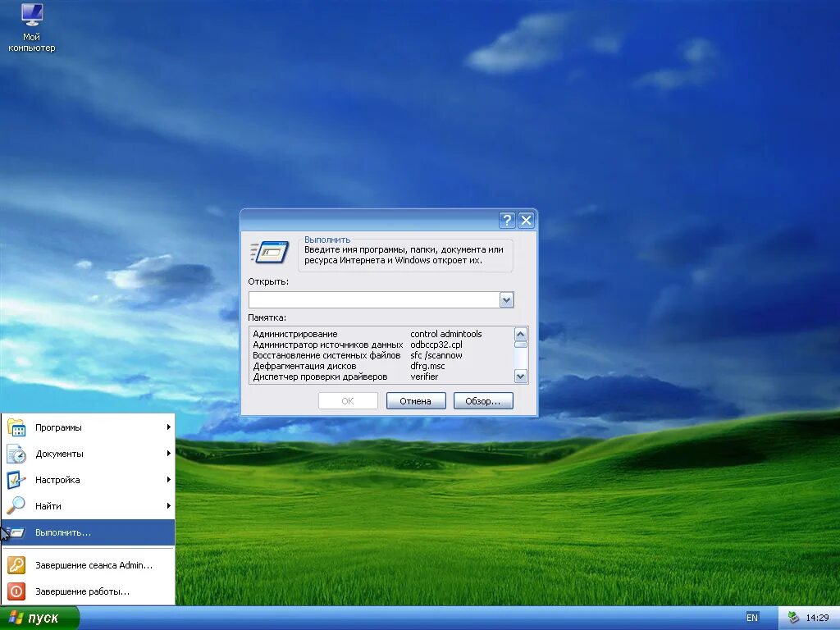Click the Programs folder icon in Start menu
Screen dimensions: 840x630
pos(16,427)
